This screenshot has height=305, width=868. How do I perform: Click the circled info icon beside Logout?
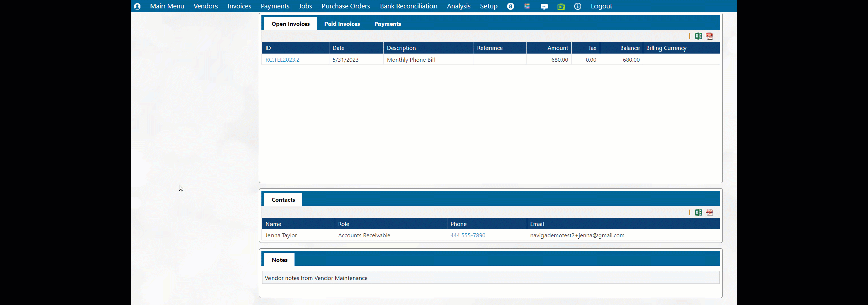click(578, 6)
